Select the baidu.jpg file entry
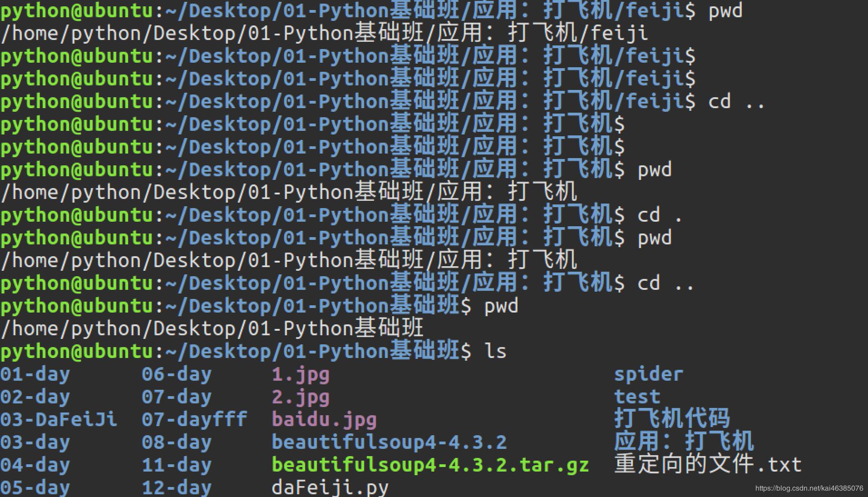 (323, 419)
